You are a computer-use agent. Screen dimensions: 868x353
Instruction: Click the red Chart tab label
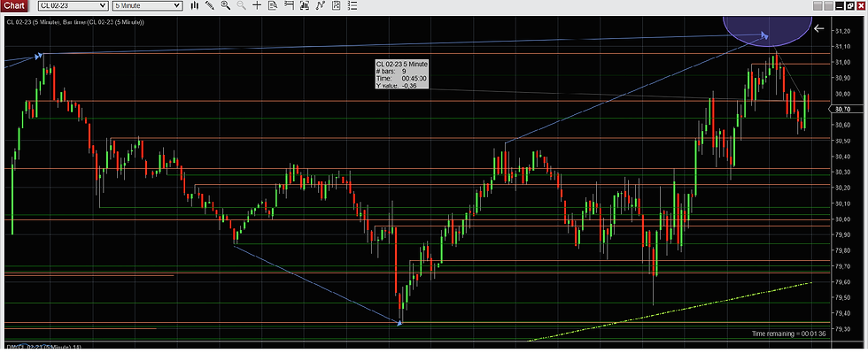(13, 5)
